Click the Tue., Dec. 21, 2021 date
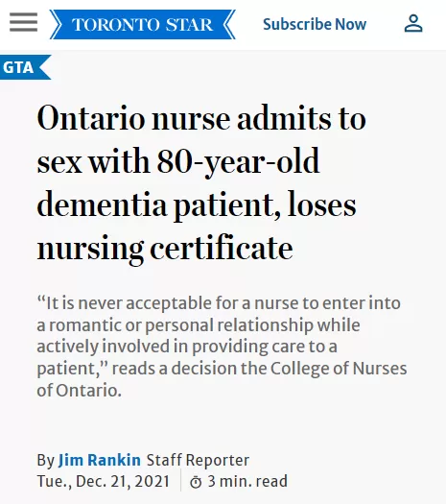Image resolution: width=446 pixels, height=504 pixels. (x=104, y=482)
